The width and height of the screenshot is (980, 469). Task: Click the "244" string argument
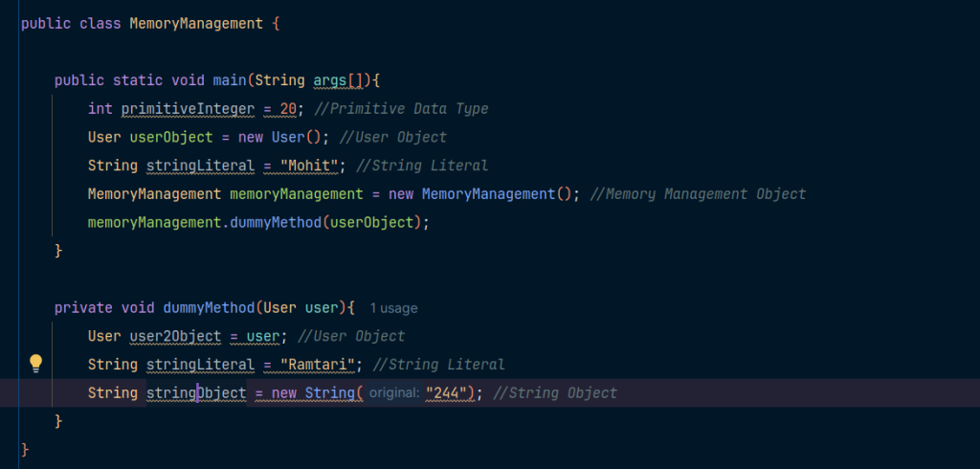447,392
